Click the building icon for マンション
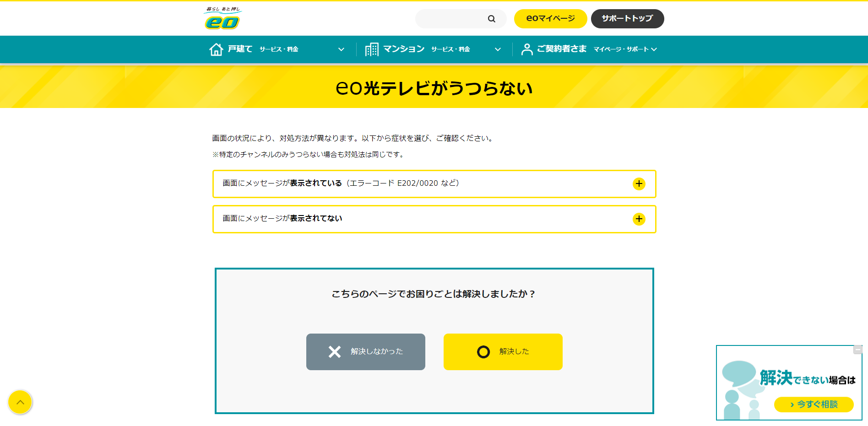Image resolution: width=868 pixels, height=426 pixels. click(372, 49)
